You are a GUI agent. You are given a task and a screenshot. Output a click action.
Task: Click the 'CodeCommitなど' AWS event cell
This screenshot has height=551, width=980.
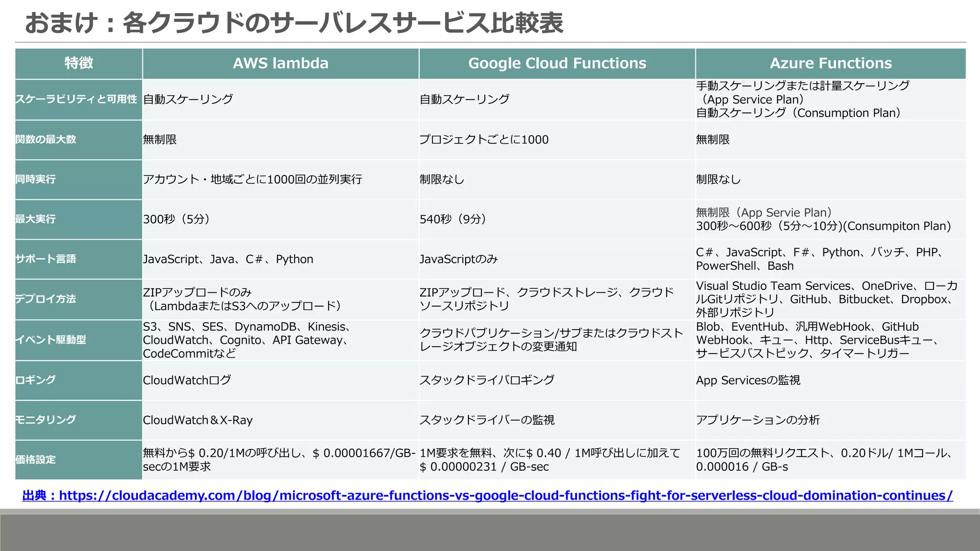(280, 340)
